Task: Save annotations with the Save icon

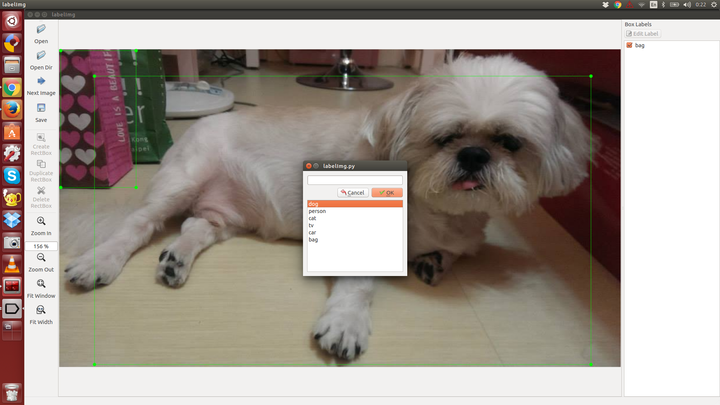Action: [x=41, y=107]
